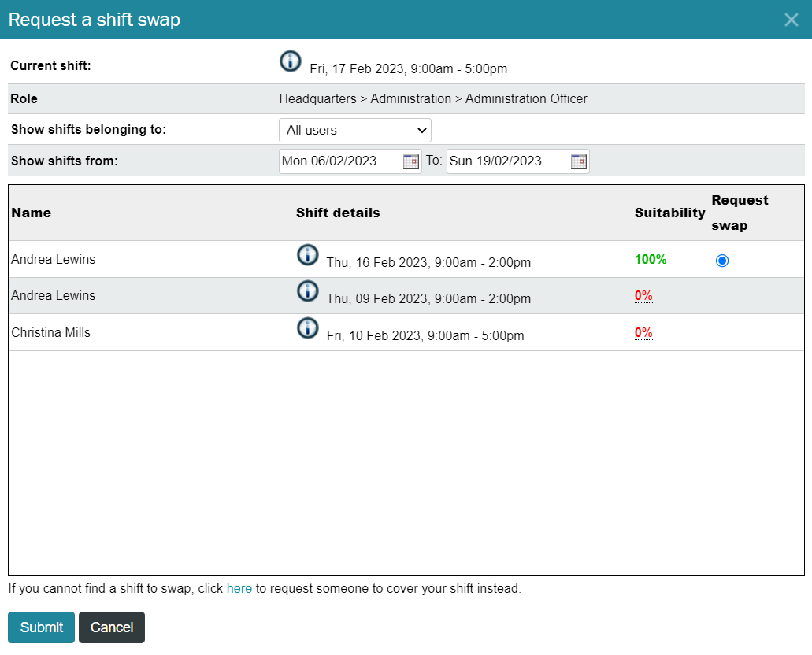812x655 pixels.
Task: Click the Submit button
Action: [x=42, y=627]
